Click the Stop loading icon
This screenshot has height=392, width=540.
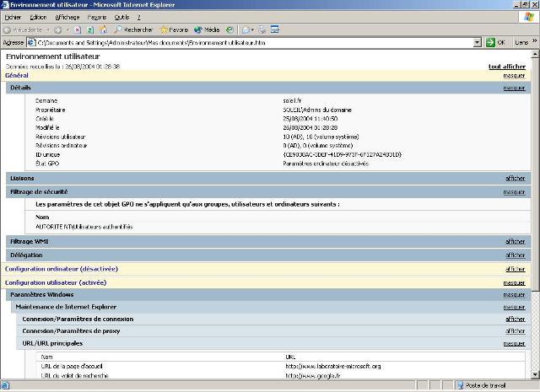(78, 30)
